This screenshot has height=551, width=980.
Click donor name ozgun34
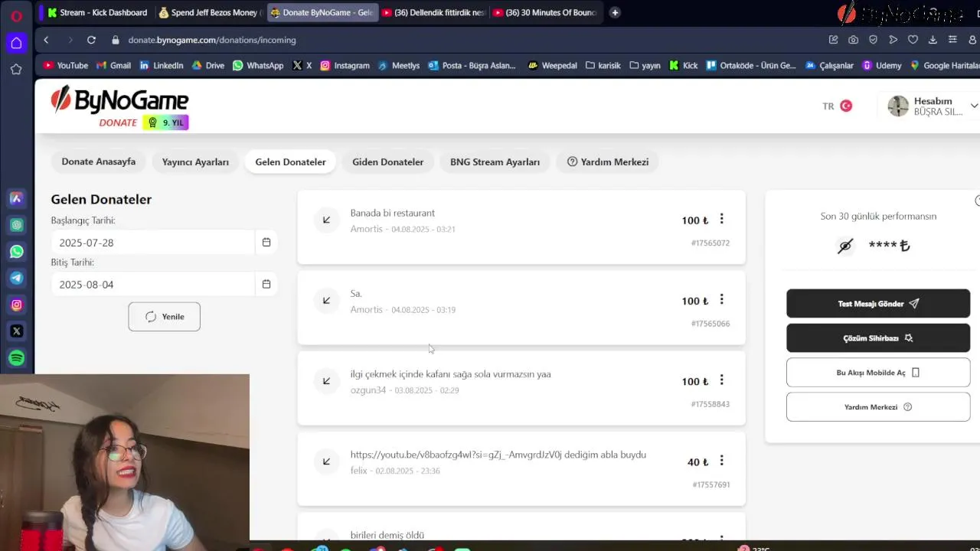pyautogui.click(x=368, y=390)
